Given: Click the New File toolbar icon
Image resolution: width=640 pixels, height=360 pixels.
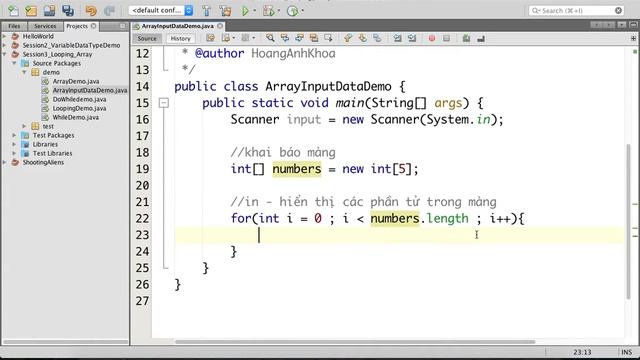Looking at the screenshot, I should pyautogui.click(x=13, y=11).
